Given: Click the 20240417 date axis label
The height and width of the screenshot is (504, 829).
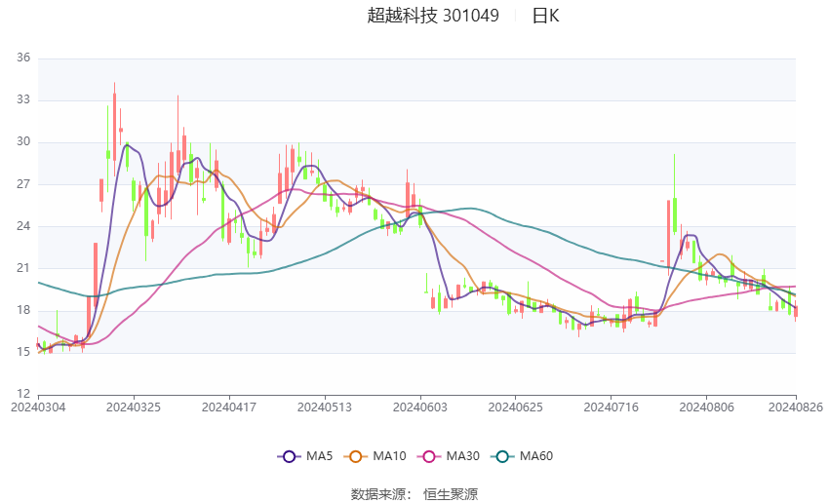Looking at the screenshot, I should 229,407.
